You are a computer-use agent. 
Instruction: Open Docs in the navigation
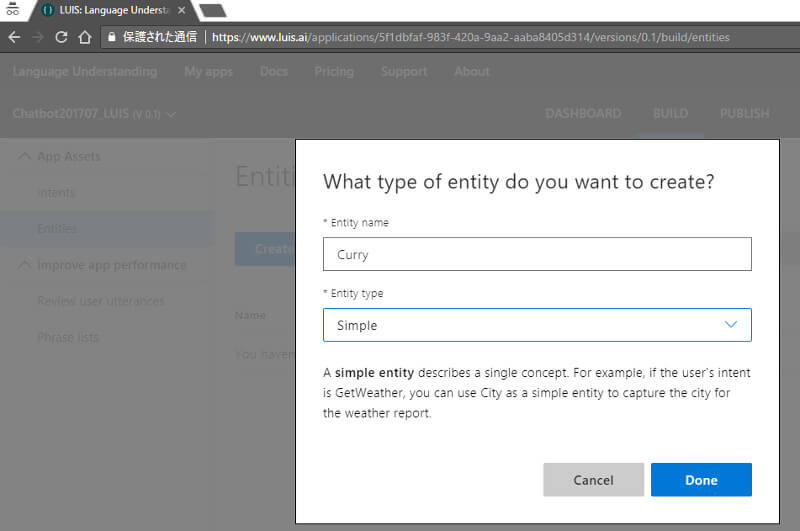273,71
